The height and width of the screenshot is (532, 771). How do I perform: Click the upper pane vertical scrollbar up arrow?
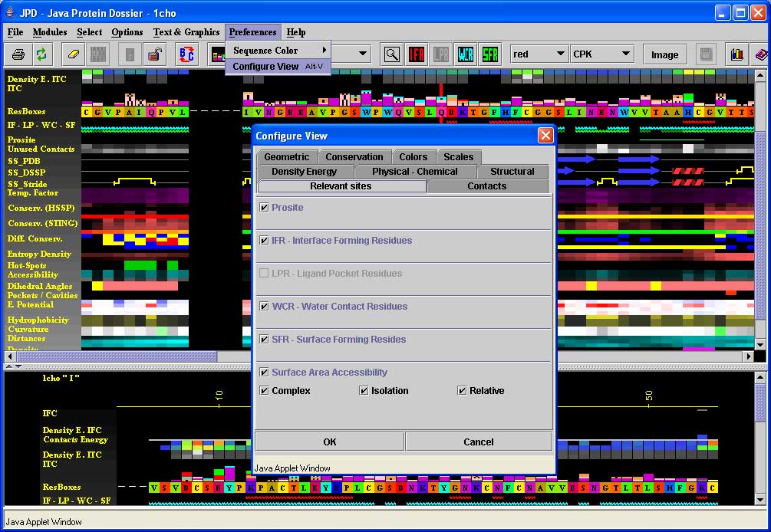pos(760,76)
